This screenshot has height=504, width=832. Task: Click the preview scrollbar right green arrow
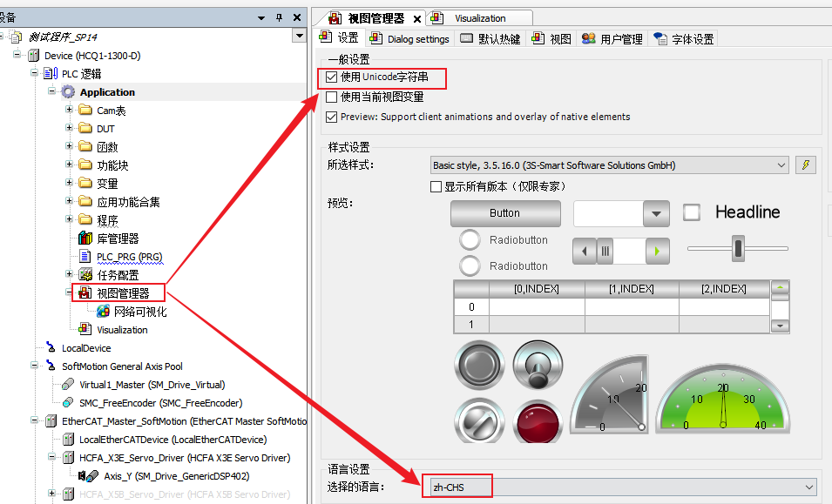[x=657, y=252]
